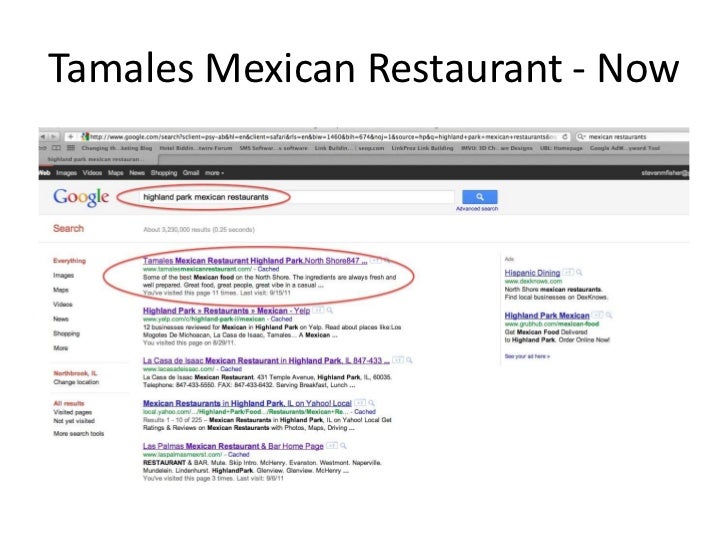This screenshot has width=728, height=546.
Task: Filter by 'Not yet visited' in sidebar
Action: pos(74,421)
